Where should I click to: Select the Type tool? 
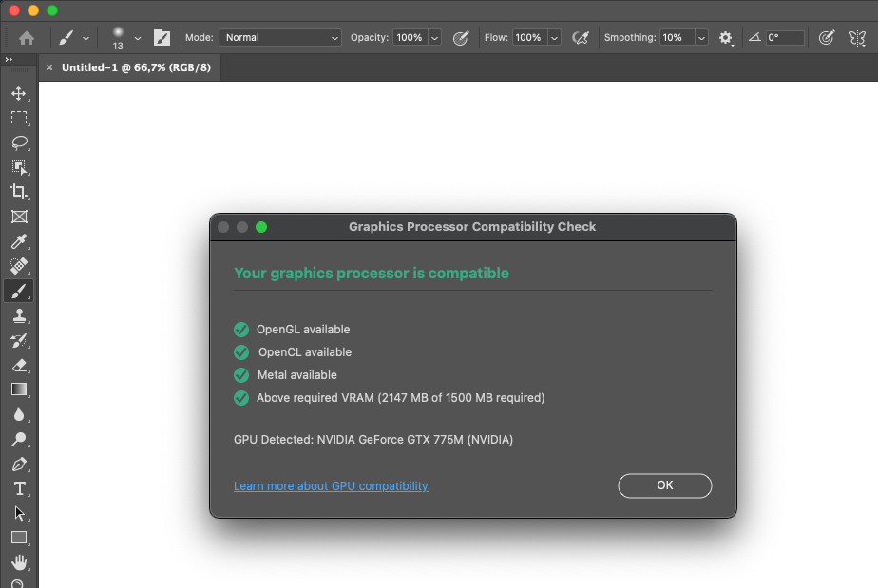[19, 489]
